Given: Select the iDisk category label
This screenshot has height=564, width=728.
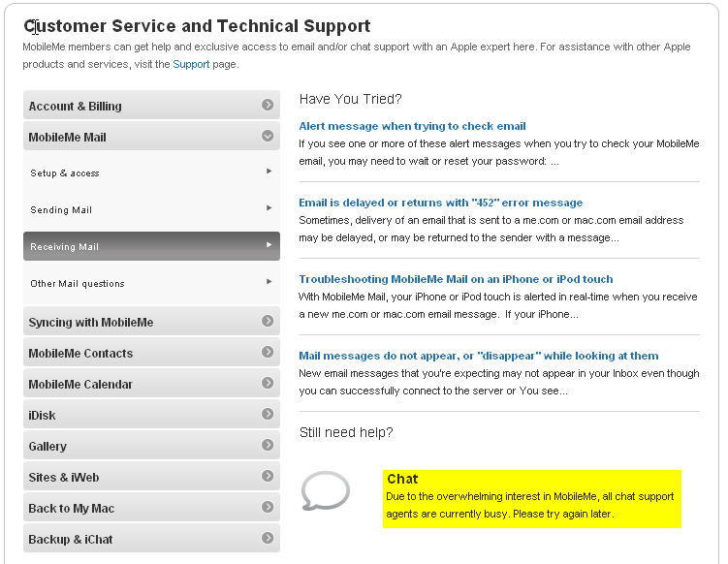Looking at the screenshot, I should [x=42, y=416].
